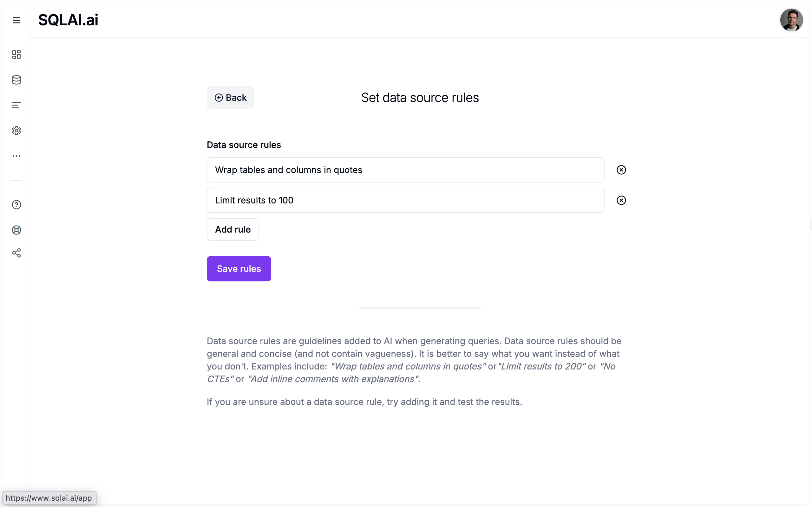812x507 pixels.
Task: Edit the 'Wrap tables and columns in quotes' field
Action: pos(405,170)
